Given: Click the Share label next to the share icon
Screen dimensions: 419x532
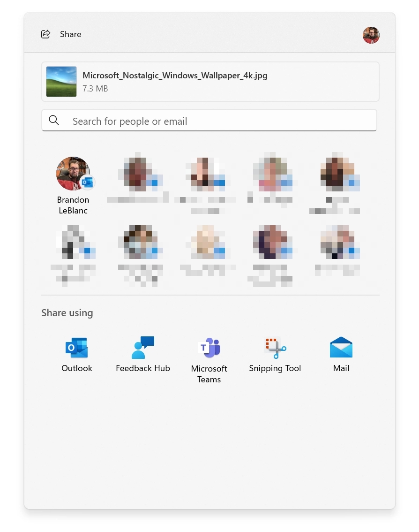Looking at the screenshot, I should point(70,34).
